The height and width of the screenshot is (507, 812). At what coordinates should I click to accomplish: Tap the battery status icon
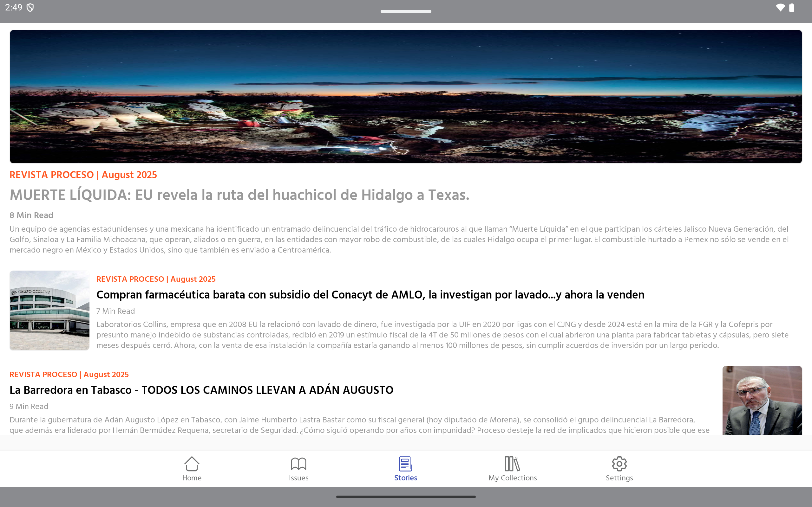click(791, 8)
